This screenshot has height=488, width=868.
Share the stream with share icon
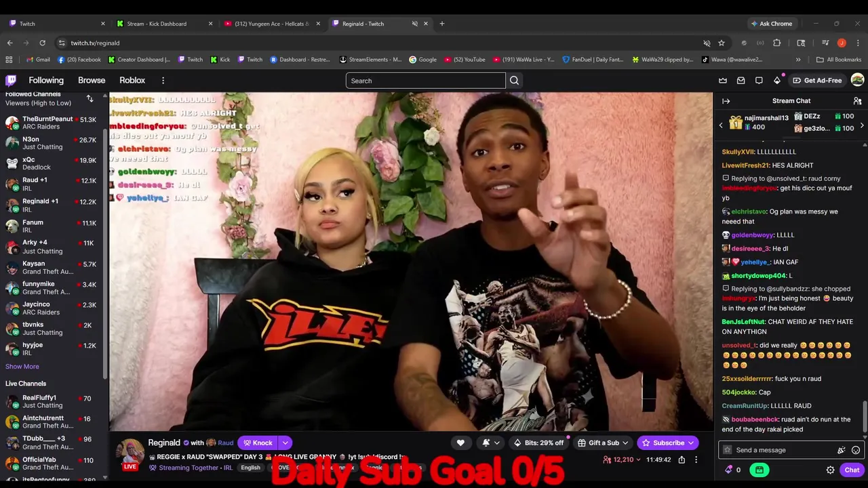(x=682, y=460)
